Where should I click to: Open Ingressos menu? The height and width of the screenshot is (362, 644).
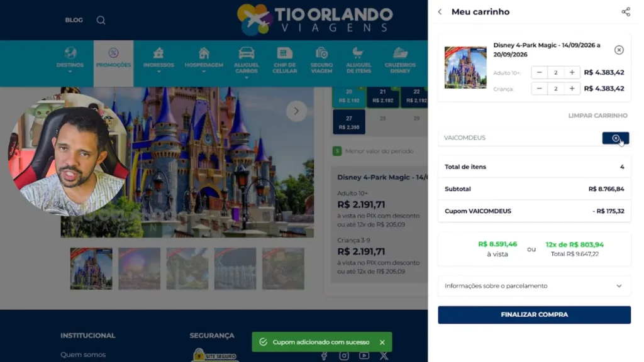[158, 60]
